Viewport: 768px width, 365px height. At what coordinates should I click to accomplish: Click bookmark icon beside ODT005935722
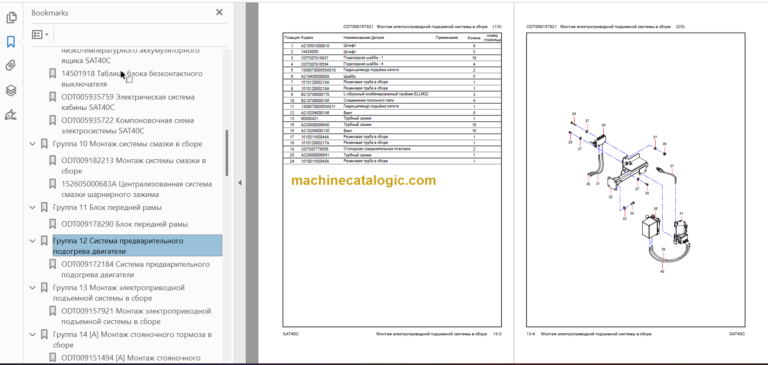pos(52,121)
